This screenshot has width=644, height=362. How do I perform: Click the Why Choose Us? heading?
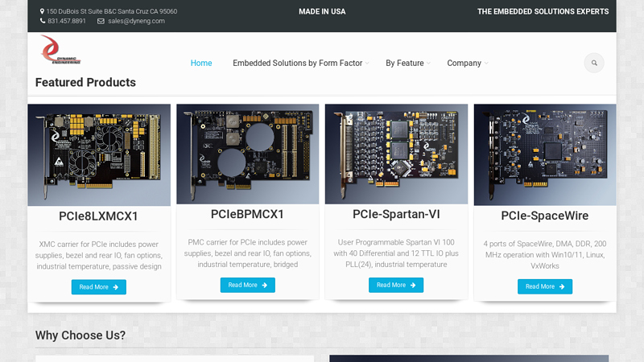click(80, 335)
